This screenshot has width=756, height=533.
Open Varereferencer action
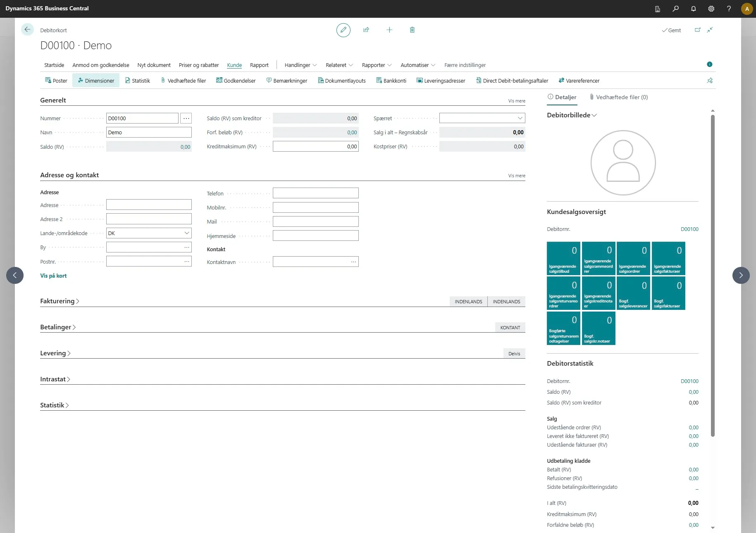click(x=579, y=81)
